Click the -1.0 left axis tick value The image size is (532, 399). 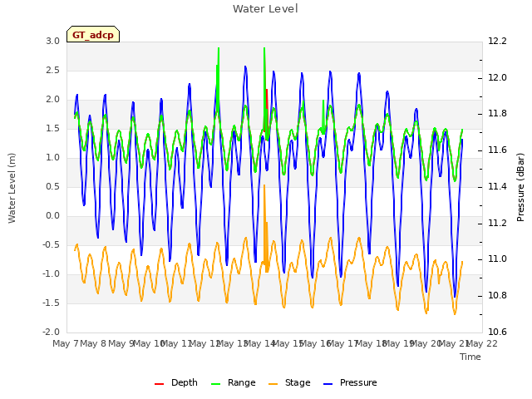pyautogui.click(x=52, y=274)
